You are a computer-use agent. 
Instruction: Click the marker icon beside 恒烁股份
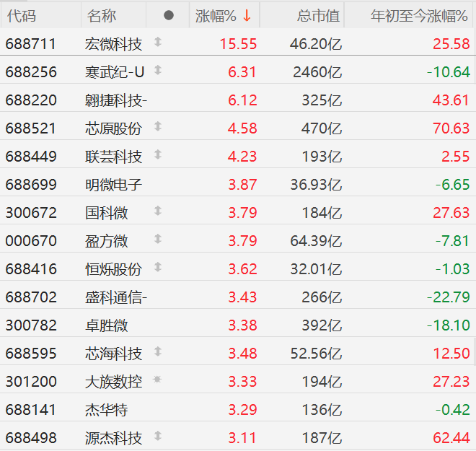tap(157, 267)
